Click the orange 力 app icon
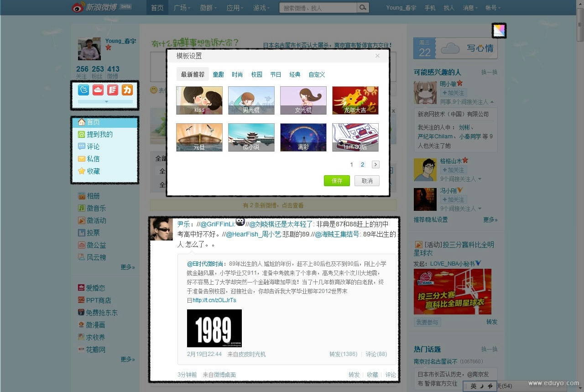Image resolution: width=584 pixels, height=392 pixels. coord(127,90)
